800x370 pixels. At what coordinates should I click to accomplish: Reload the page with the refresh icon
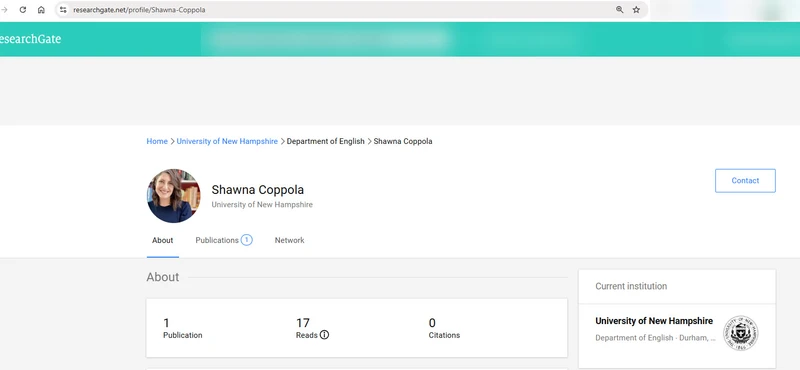click(22, 10)
